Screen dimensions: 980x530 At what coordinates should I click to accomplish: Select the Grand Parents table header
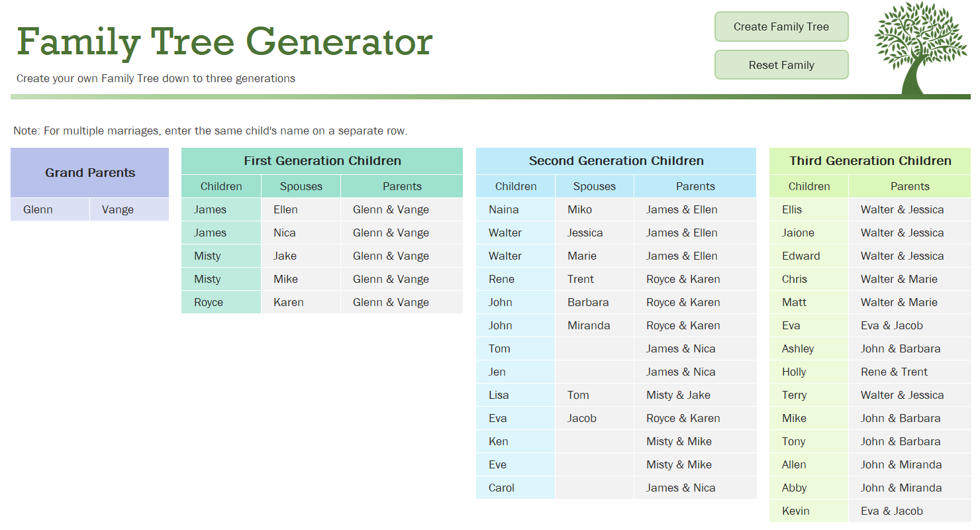(x=89, y=172)
